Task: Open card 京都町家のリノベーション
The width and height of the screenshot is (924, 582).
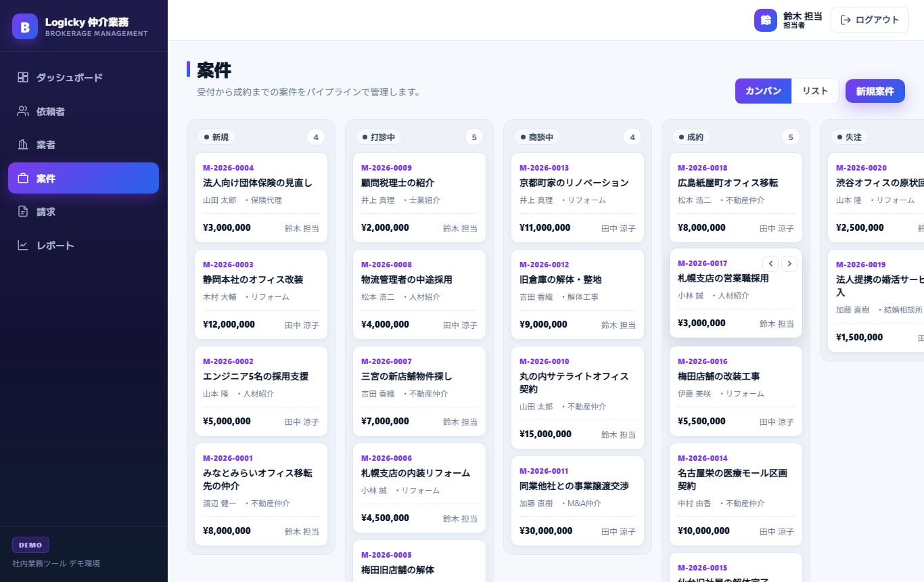Action: pyautogui.click(x=578, y=198)
